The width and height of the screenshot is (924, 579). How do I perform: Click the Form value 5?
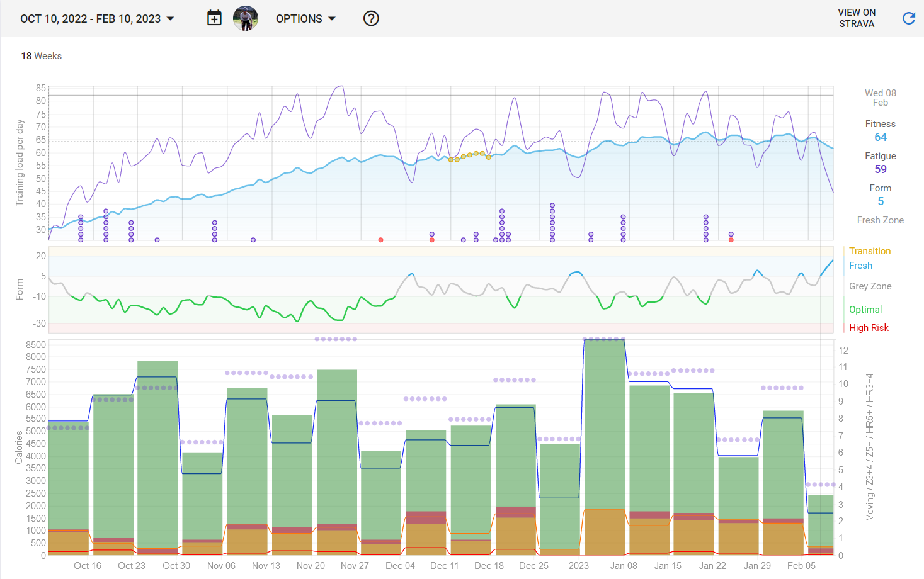pos(881,201)
